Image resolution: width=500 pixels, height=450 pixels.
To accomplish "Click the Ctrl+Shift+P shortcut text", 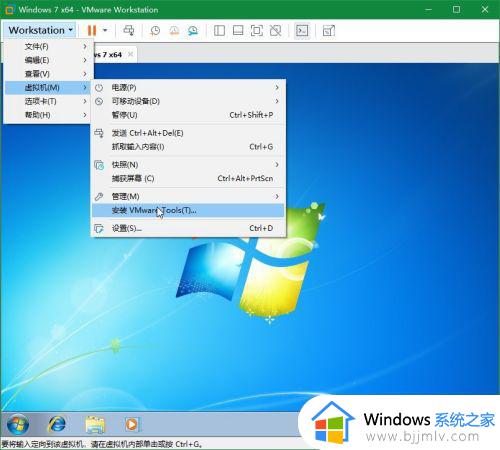I will 251,115.
